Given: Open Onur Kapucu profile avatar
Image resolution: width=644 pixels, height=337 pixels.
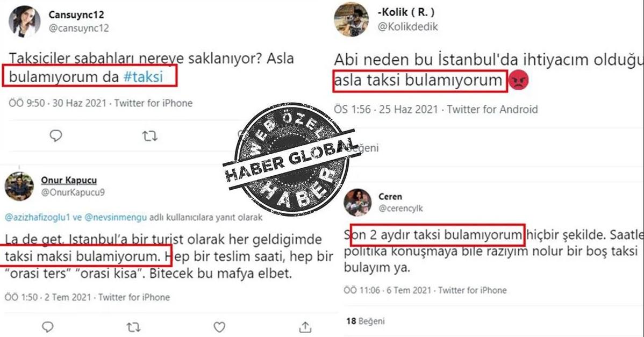Looking at the screenshot, I should click(x=19, y=187).
